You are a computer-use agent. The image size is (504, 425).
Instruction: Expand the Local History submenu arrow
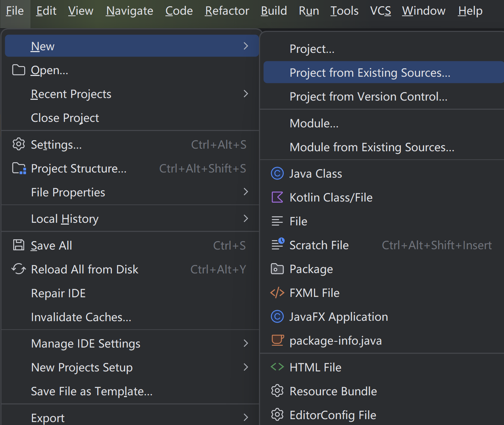(x=246, y=218)
